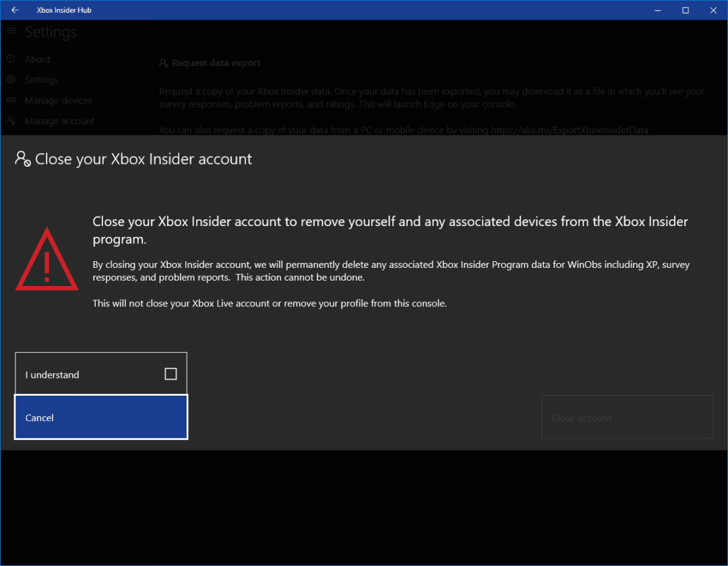Maximize the Xbox Insider Hub window
The height and width of the screenshot is (566, 728).
[x=686, y=9]
